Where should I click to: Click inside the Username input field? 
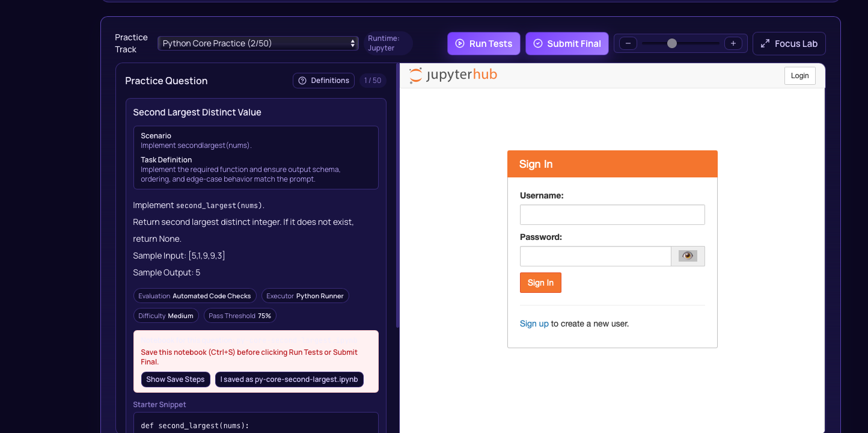click(x=612, y=215)
